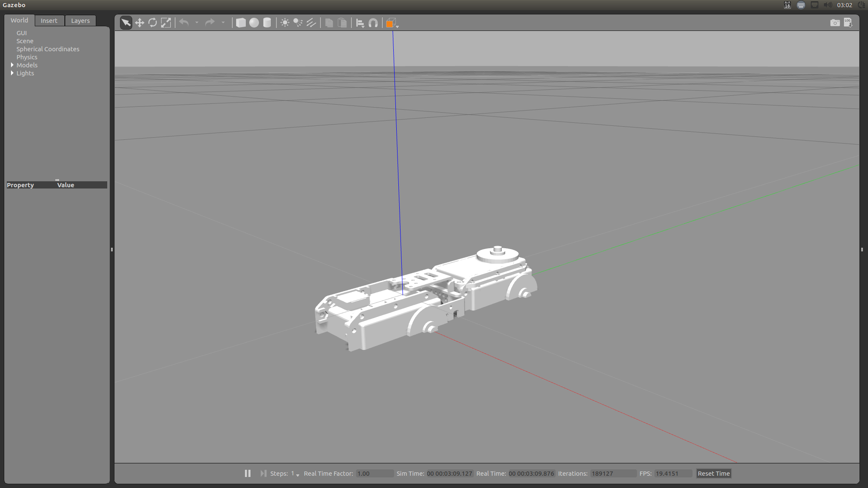Open the orange view angle menu
The width and height of the screenshot is (868, 488).
tap(392, 23)
